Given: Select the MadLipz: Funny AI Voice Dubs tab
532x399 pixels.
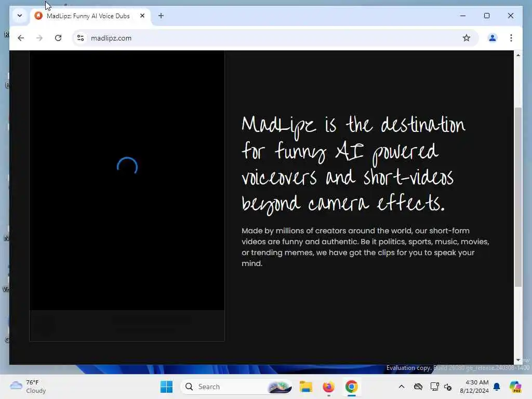Looking at the screenshot, I should click(88, 16).
